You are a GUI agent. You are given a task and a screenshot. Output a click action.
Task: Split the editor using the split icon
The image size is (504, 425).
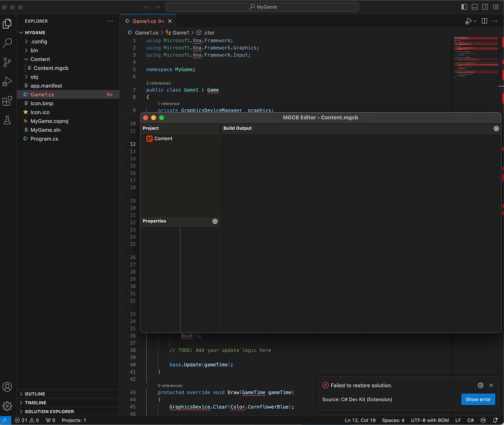pos(484,21)
